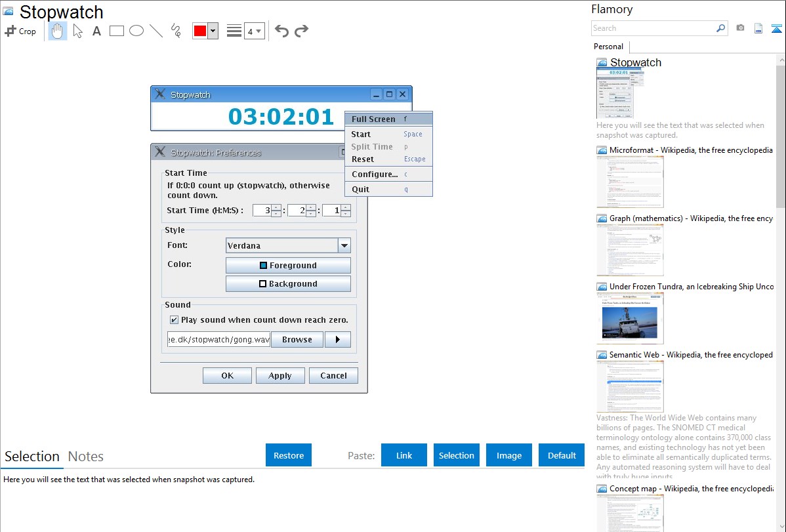Choose Start in the context menu
The width and height of the screenshot is (786, 532).
coord(388,134)
